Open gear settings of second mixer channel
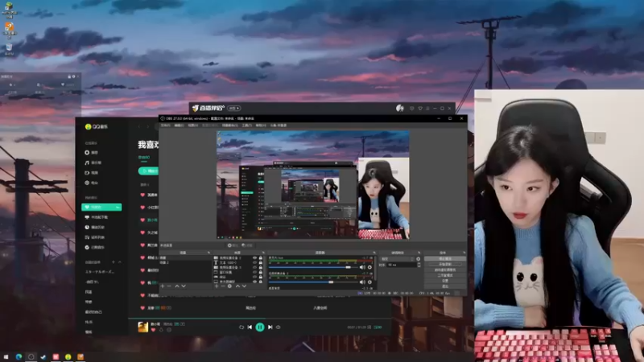Image resolution: width=644 pixels, height=362 pixels. 369,282
